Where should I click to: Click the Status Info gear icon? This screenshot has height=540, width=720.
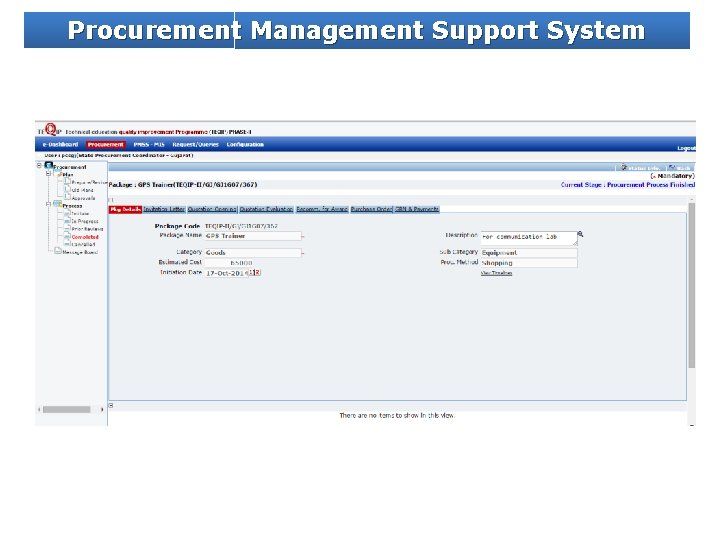point(624,167)
